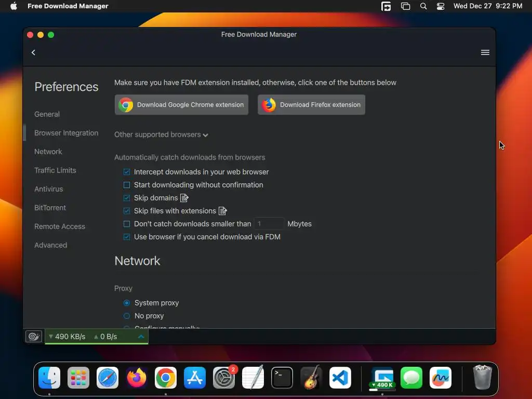Image resolution: width=532 pixels, height=399 pixels.
Task: Open Remote Access preferences section
Action: (x=60, y=227)
